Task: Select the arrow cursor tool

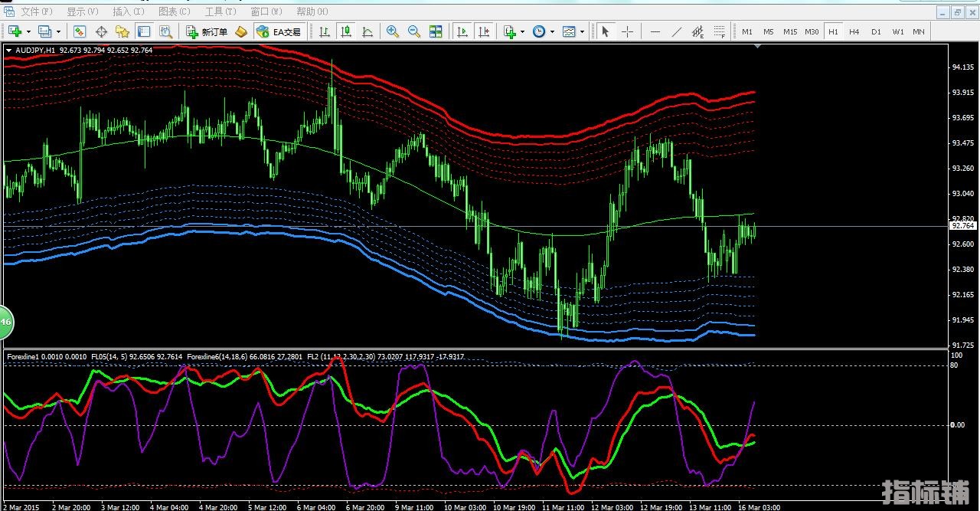Action: pyautogui.click(x=606, y=31)
